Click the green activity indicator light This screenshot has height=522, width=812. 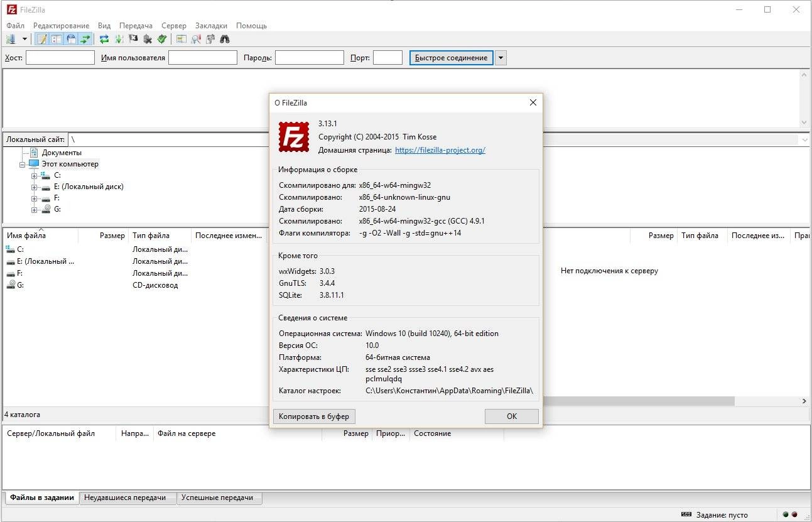(x=784, y=514)
